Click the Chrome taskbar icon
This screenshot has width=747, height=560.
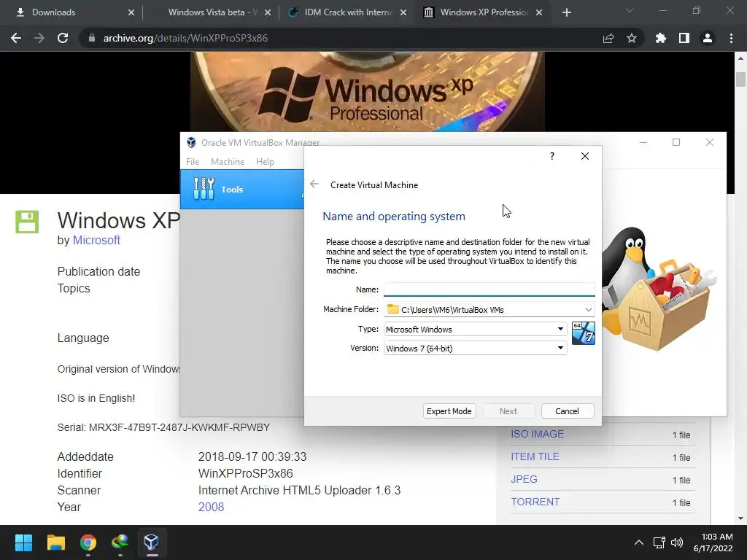click(x=88, y=542)
